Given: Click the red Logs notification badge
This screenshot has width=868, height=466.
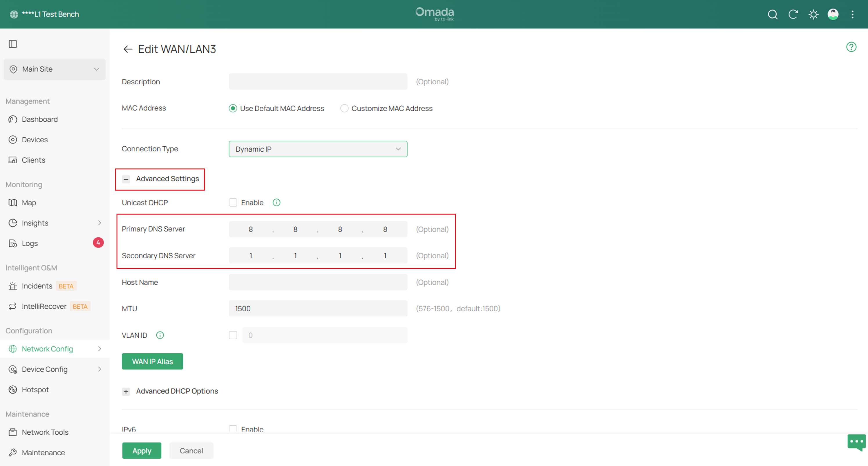Looking at the screenshot, I should point(98,243).
